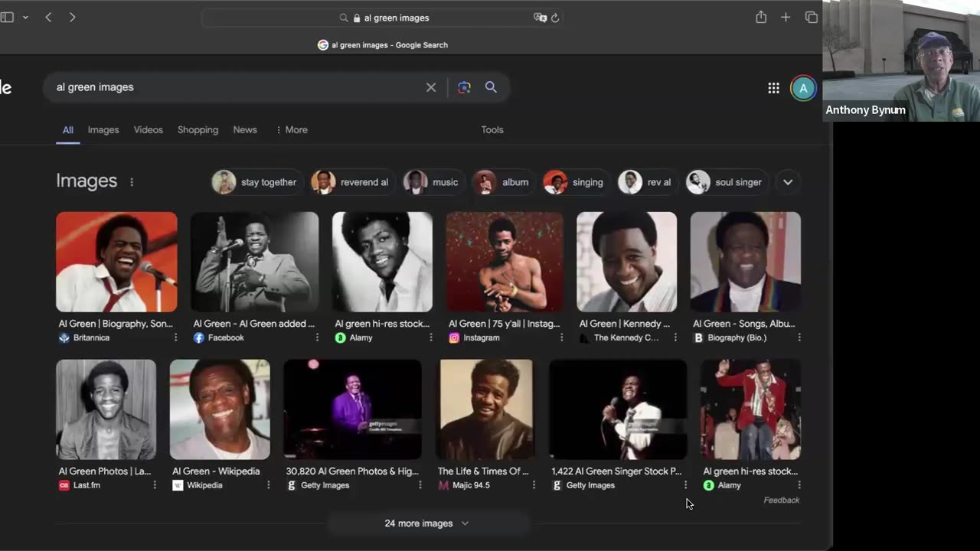
Task: Open the Wikipedia result three-dot menu
Action: click(x=269, y=485)
